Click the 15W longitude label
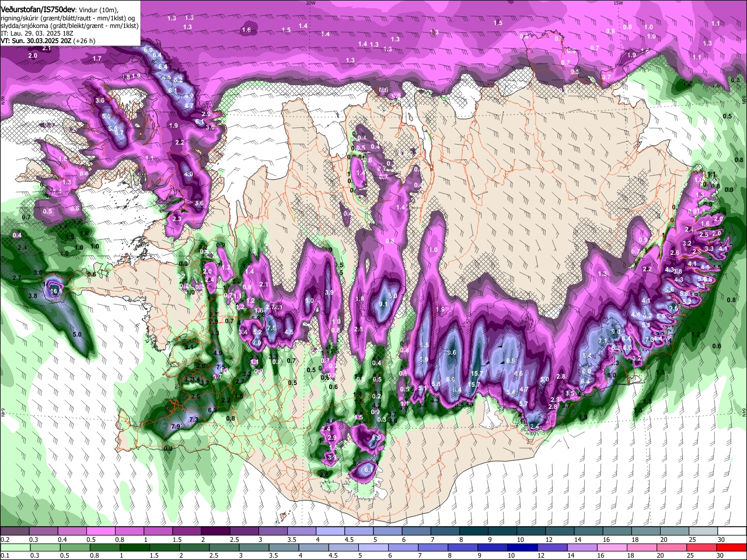The width and height of the screenshot is (747, 560). click(x=618, y=2)
